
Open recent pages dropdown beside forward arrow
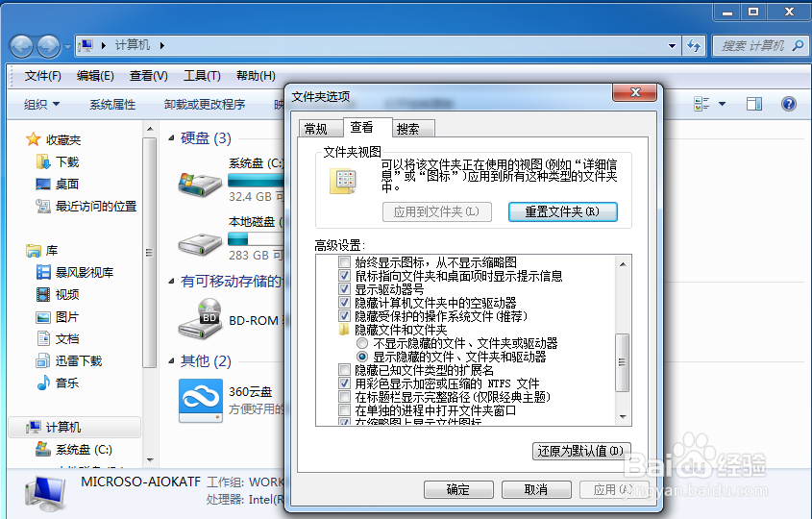pyautogui.click(x=67, y=47)
